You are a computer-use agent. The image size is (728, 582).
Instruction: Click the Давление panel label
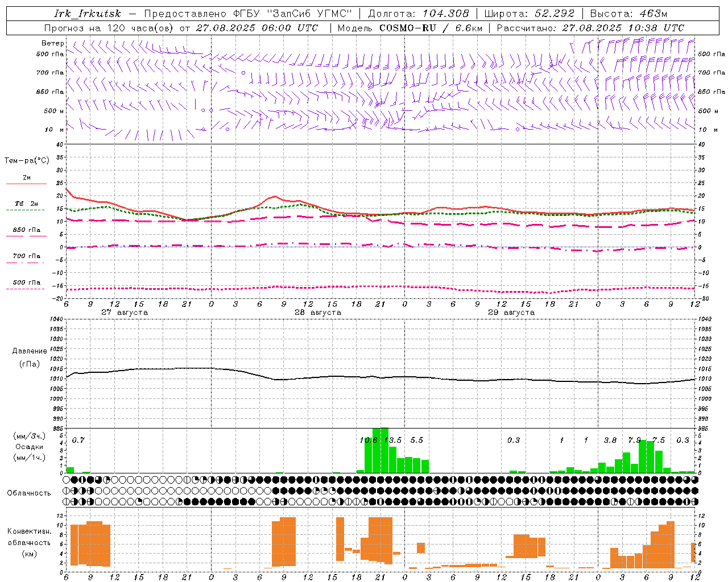tap(29, 351)
